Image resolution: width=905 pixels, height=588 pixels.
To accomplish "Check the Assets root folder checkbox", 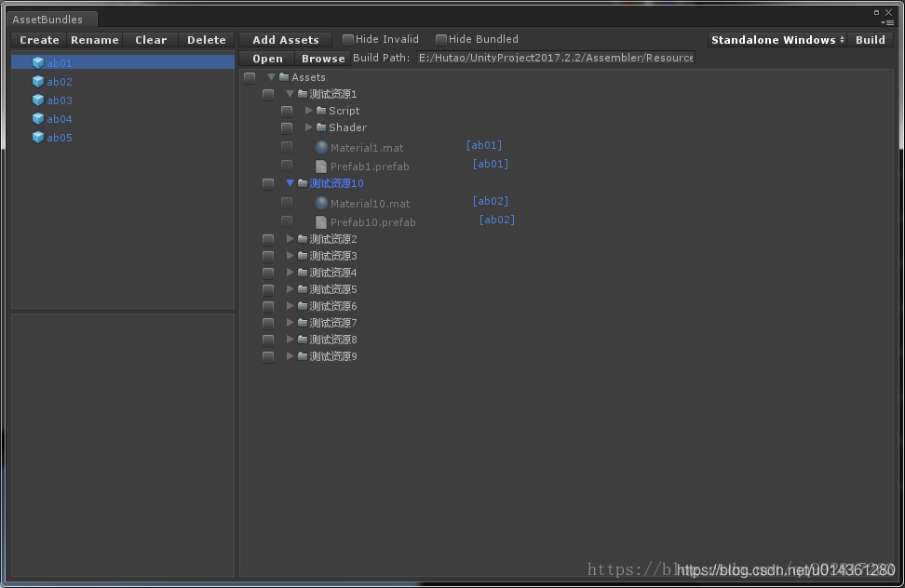I will 250,77.
